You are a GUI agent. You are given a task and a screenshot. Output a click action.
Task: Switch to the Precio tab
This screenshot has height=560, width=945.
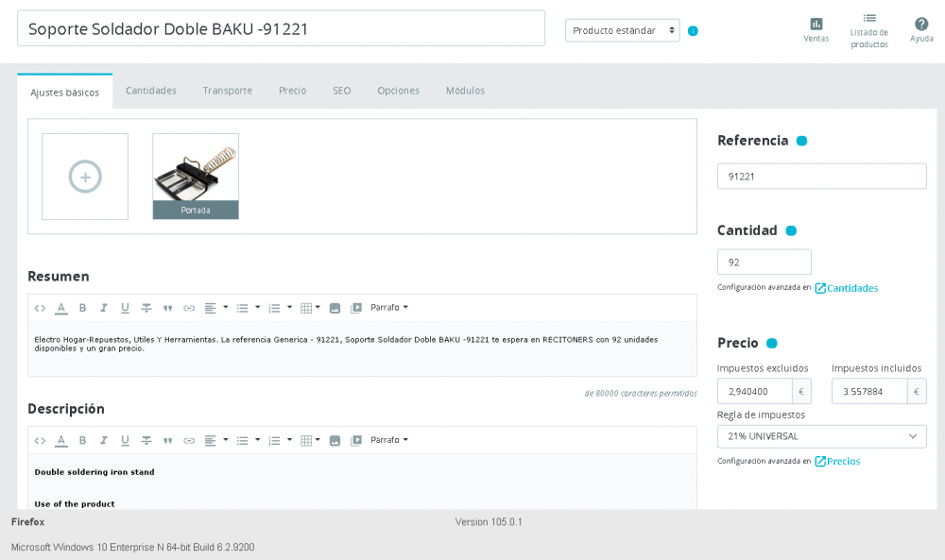coord(292,91)
